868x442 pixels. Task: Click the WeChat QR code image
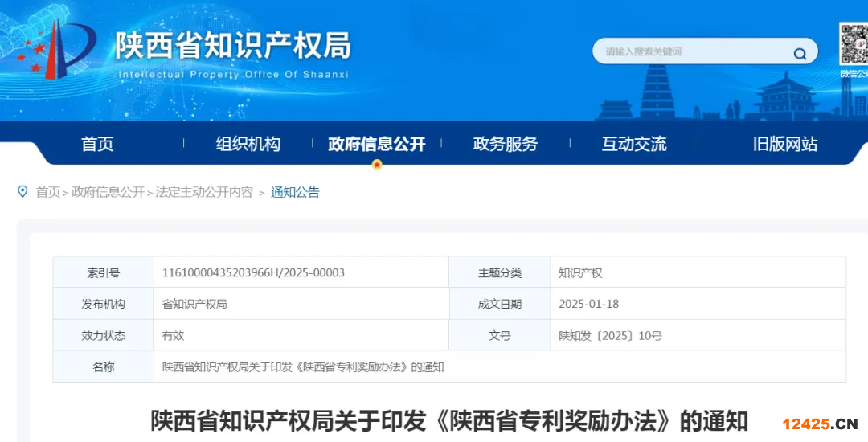click(x=854, y=44)
